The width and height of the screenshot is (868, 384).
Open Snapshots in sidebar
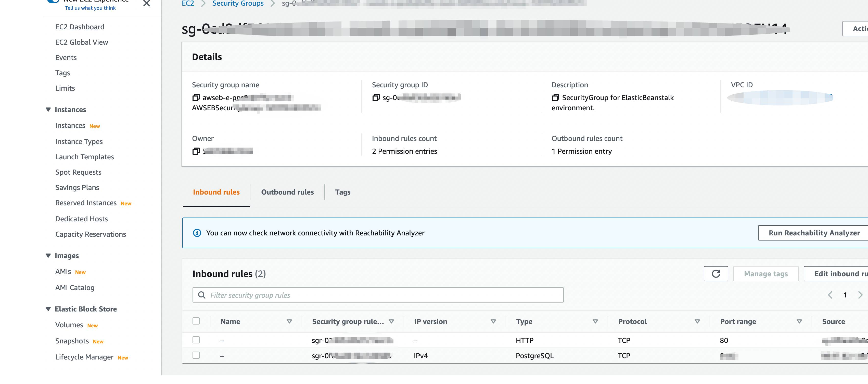72,341
